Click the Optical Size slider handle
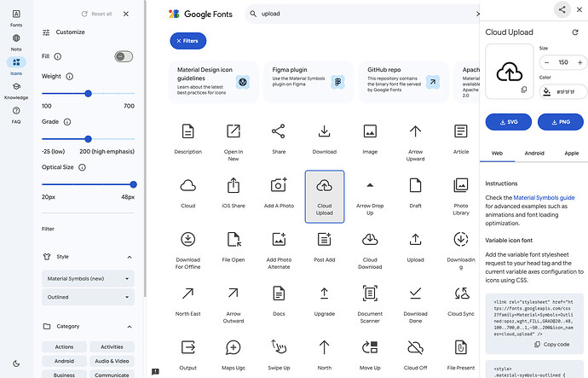The height and width of the screenshot is (378, 588). (x=133, y=184)
